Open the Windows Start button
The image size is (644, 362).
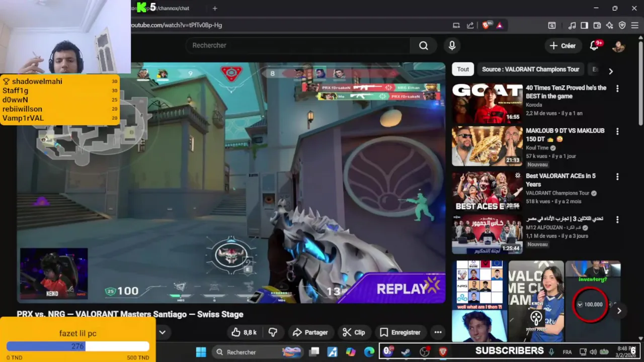pyautogui.click(x=201, y=352)
